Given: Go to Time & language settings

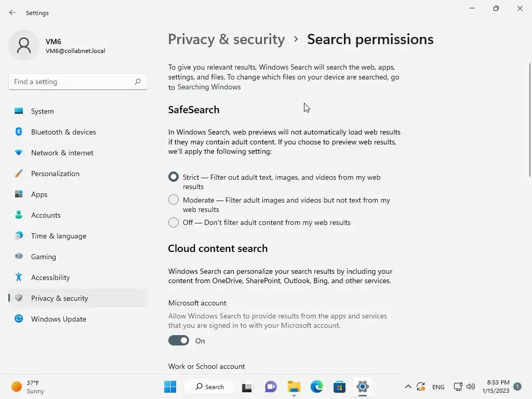Looking at the screenshot, I should (58, 236).
